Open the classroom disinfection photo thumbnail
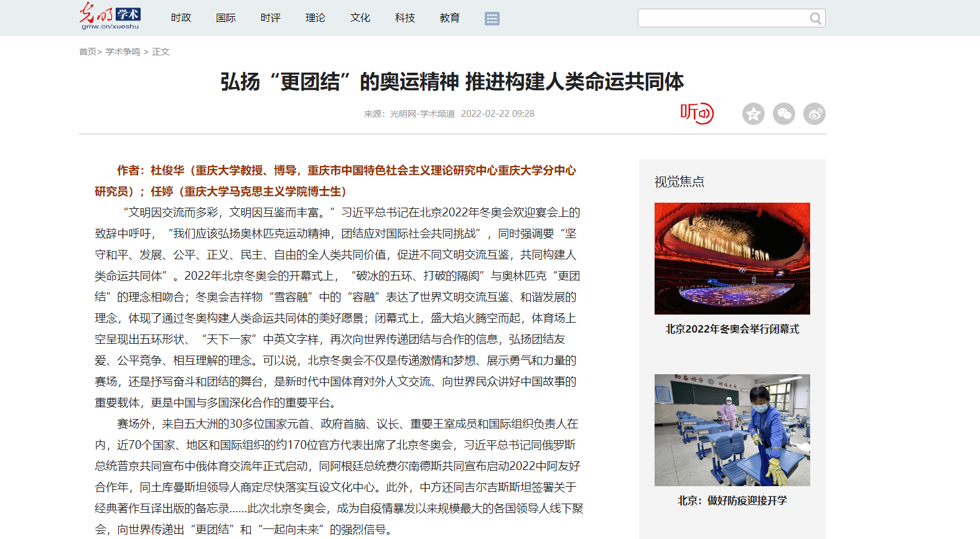The width and height of the screenshot is (980, 539). click(732, 430)
